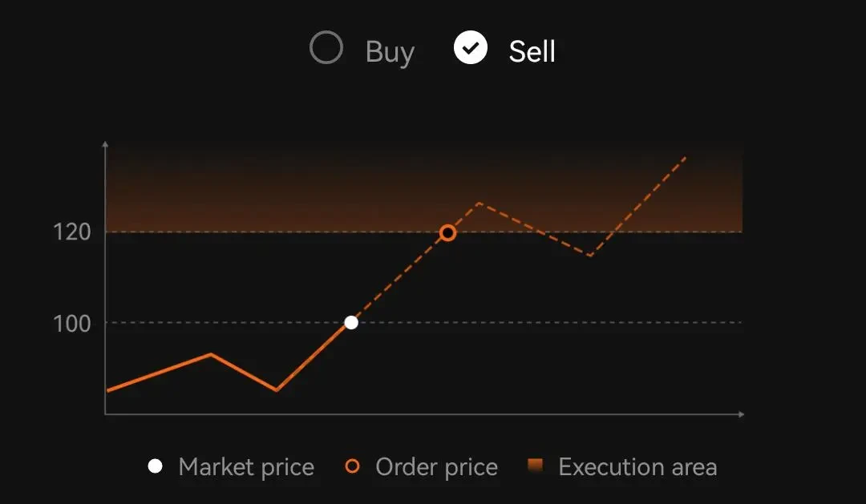Screen dimensions: 866x504
Task: Click the 120 axis label
Action: [73, 232]
